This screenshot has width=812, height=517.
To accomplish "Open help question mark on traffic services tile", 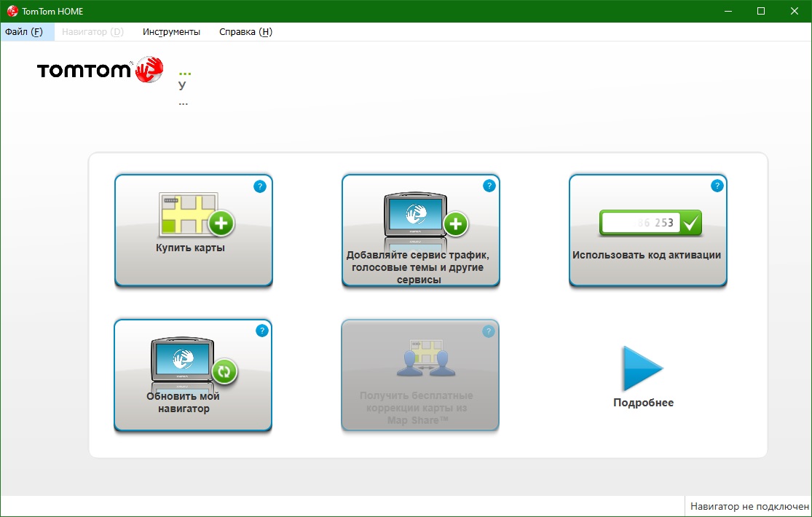I will click(489, 186).
